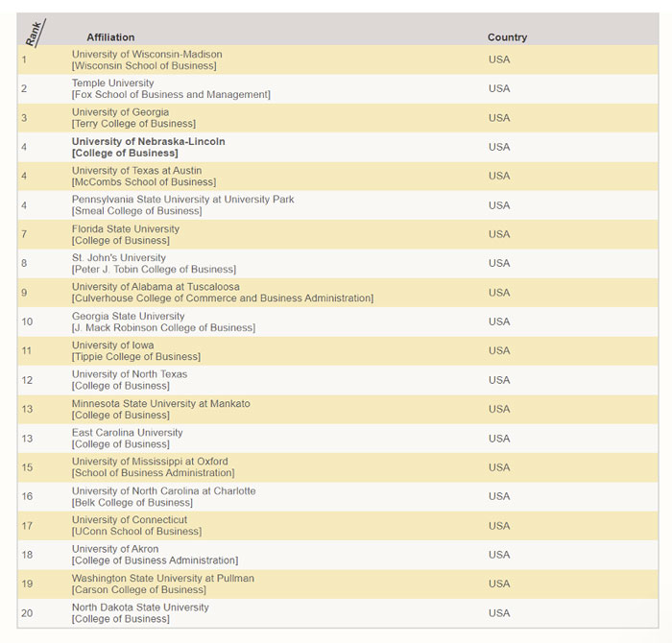Image resolution: width=672 pixels, height=643 pixels.
Task: Click rank number 7 cell
Action: [x=24, y=234]
